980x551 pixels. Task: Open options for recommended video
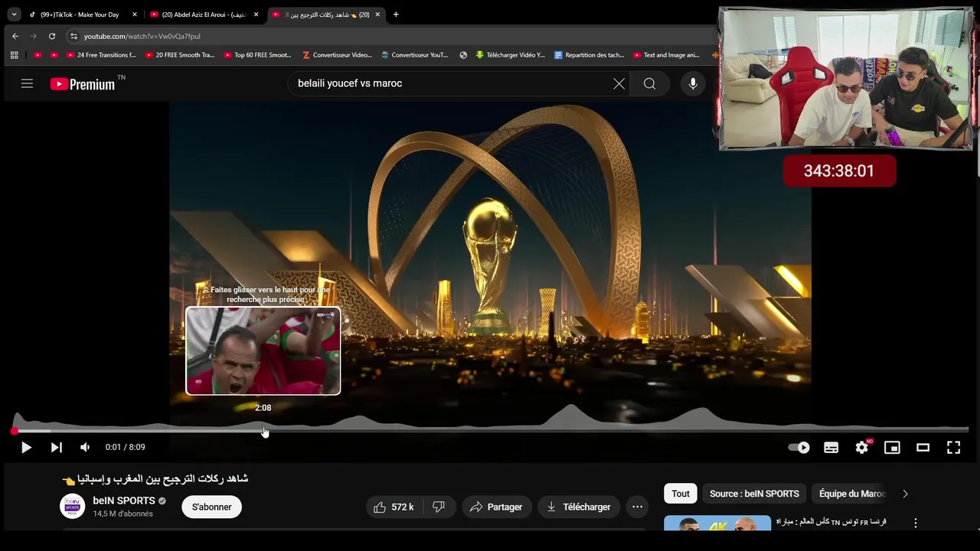click(x=916, y=523)
